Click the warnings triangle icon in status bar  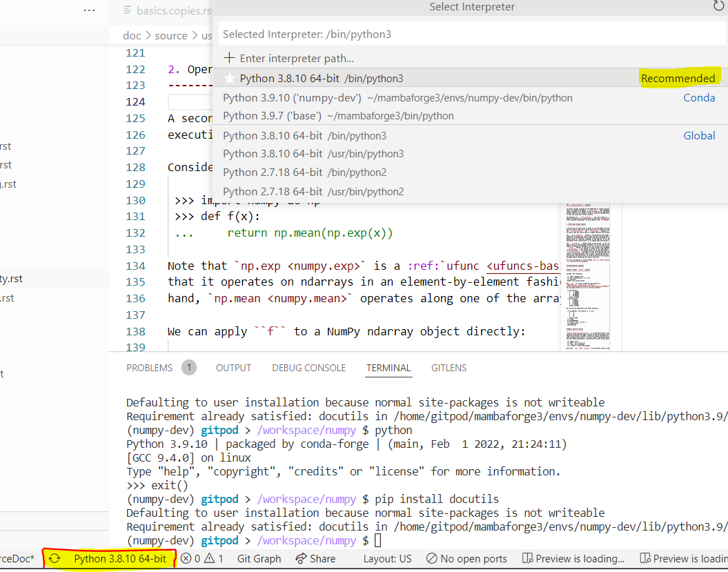click(210, 558)
